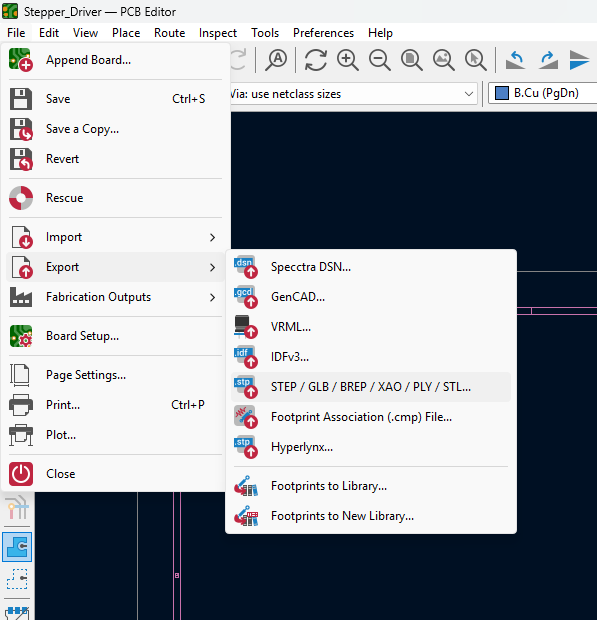Click the Find text search icon
The height and width of the screenshot is (620, 597).
tap(276, 60)
